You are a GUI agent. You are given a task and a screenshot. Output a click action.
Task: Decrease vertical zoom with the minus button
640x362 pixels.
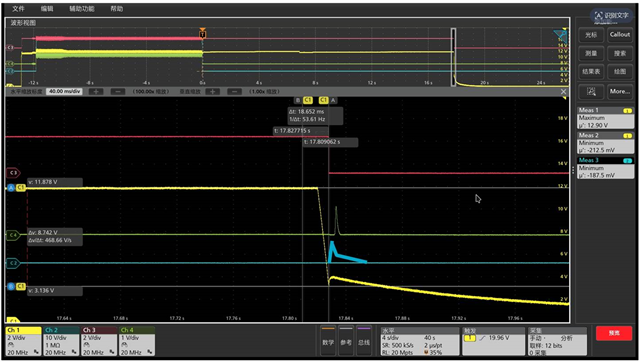(x=234, y=92)
